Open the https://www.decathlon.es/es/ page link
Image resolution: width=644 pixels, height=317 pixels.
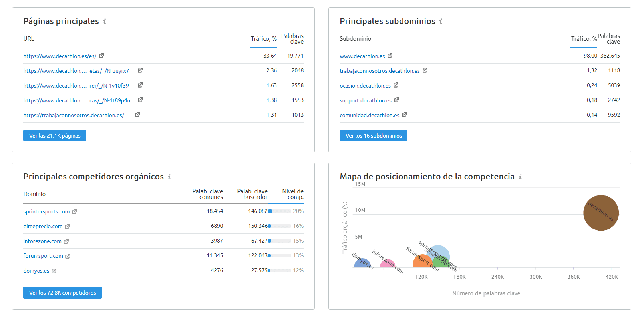[60, 56]
